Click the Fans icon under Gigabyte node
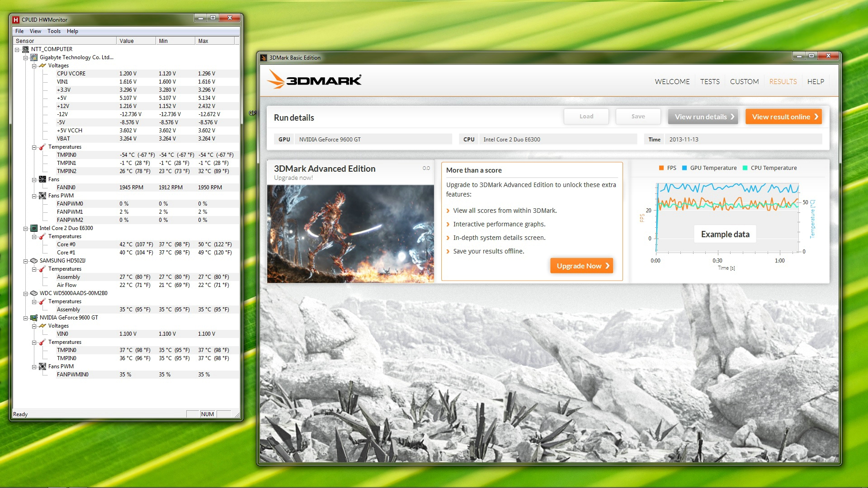868x488 pixels. pyautogui.click(x=42, y=179)
